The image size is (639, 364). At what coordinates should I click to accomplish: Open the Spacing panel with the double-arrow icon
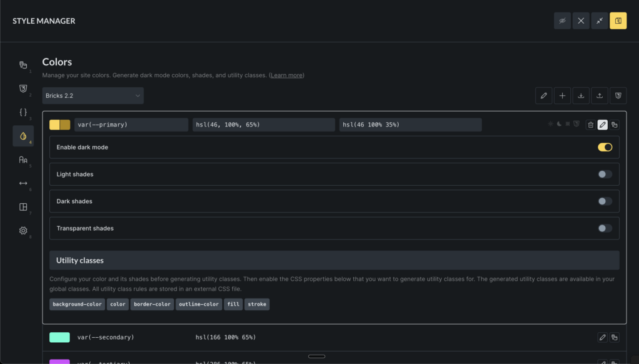click(x=23, y=183)
